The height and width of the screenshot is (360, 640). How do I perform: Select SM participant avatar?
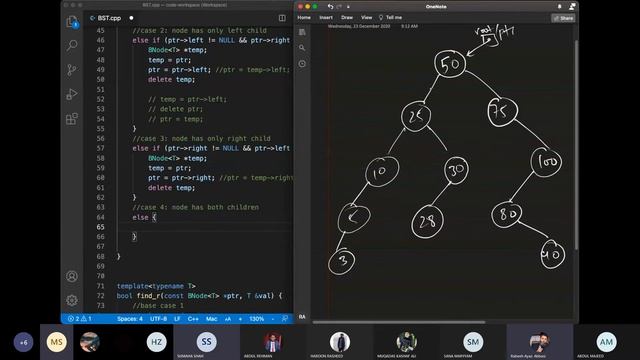(473, 342)
